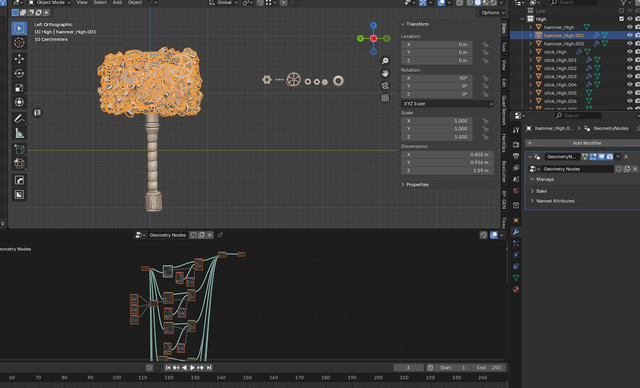The height and width of the screenshot is (388, 640).
Task: Click the End frame 250 field
Action: 489,368
